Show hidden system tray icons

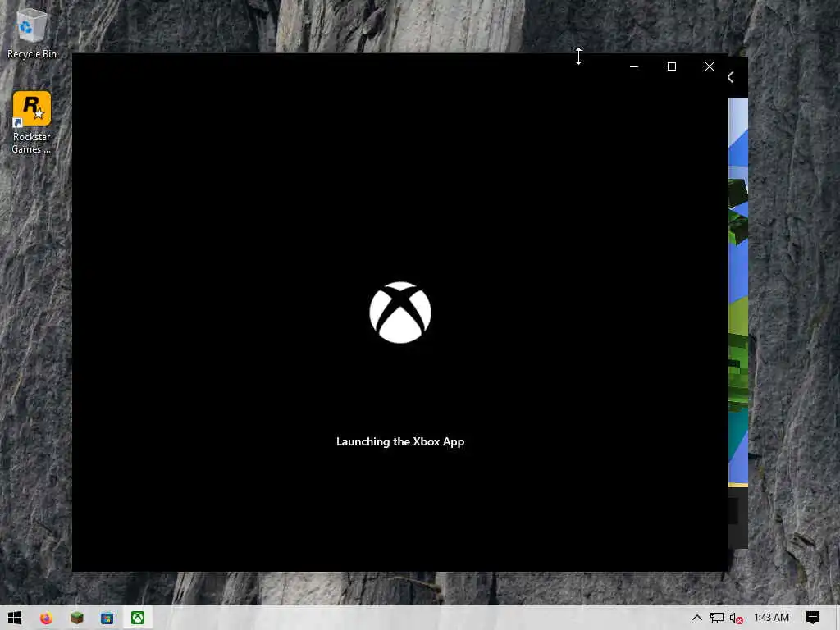click(697, 618)
